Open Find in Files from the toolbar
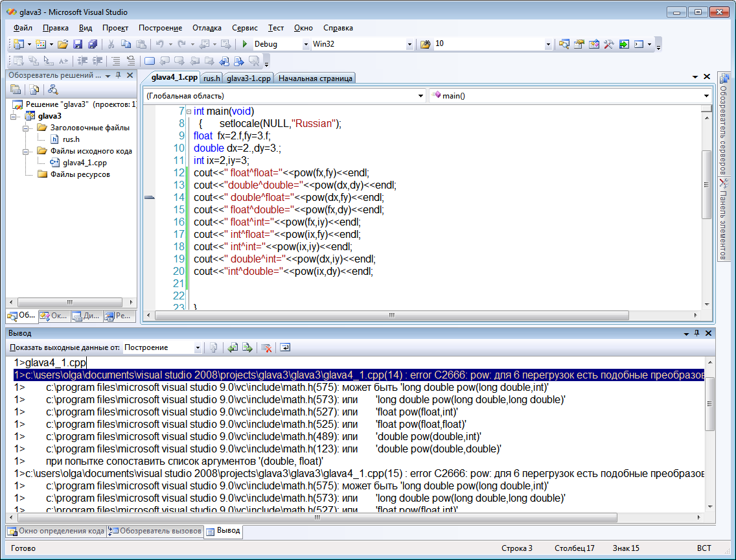 [x=425, y=44]
